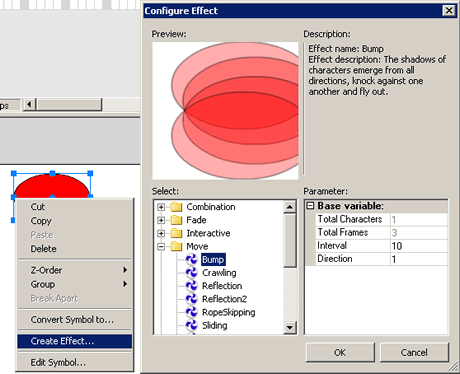Choose the Reflection2 effect icon
Image resolution: width=460 pixels, height=374 pixels.
pyautogui.click(x=192, y=299)
